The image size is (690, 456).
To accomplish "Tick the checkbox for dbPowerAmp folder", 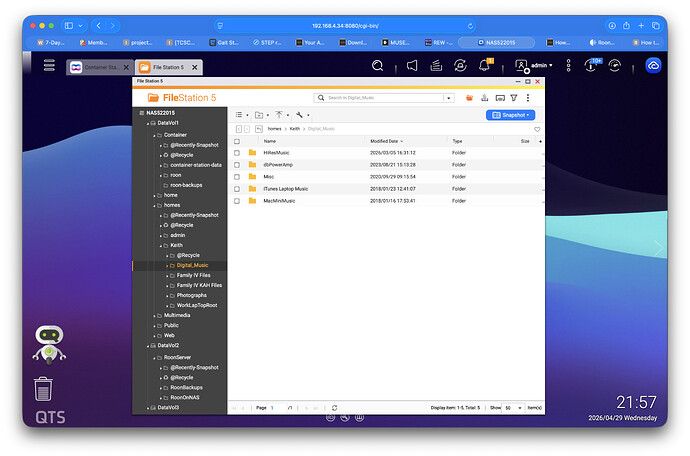I will tap(237, 165).
